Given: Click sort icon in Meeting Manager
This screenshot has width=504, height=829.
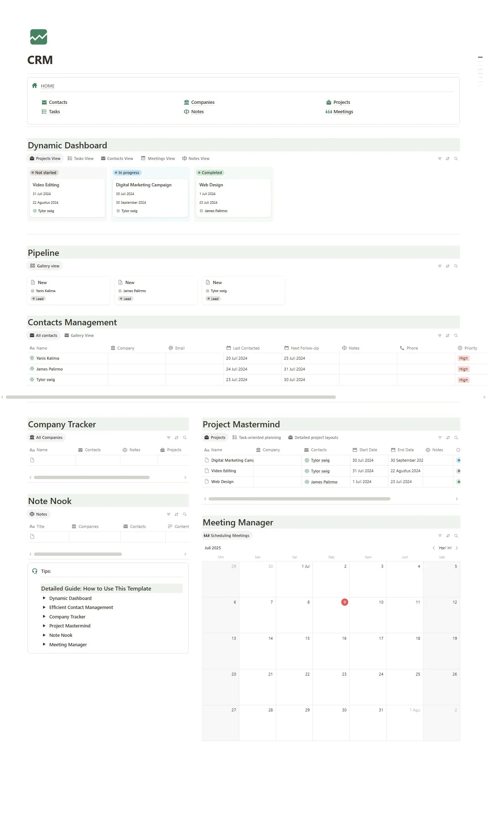Looking at the screenshot, I should tap(448, 536).
